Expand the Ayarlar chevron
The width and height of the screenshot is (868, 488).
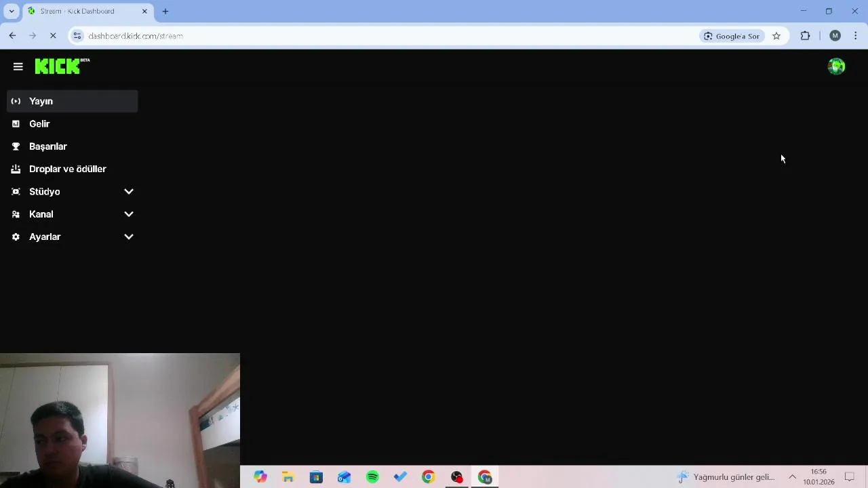(129, 237)
